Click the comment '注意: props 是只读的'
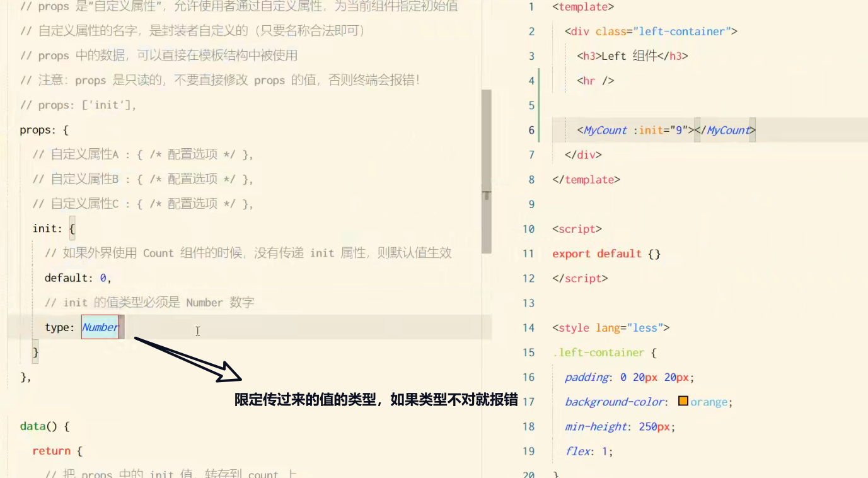Viewport: 868px width, 478px height. (x=220, y=81)
